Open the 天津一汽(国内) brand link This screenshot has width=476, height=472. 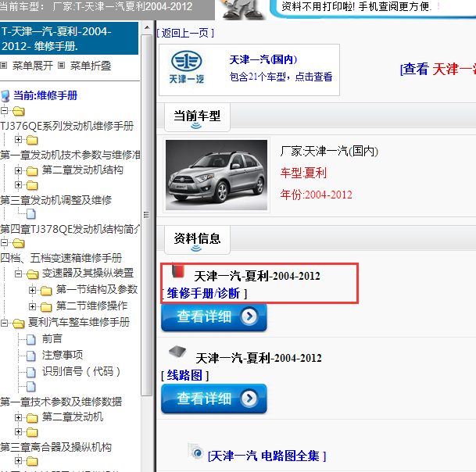263,59
